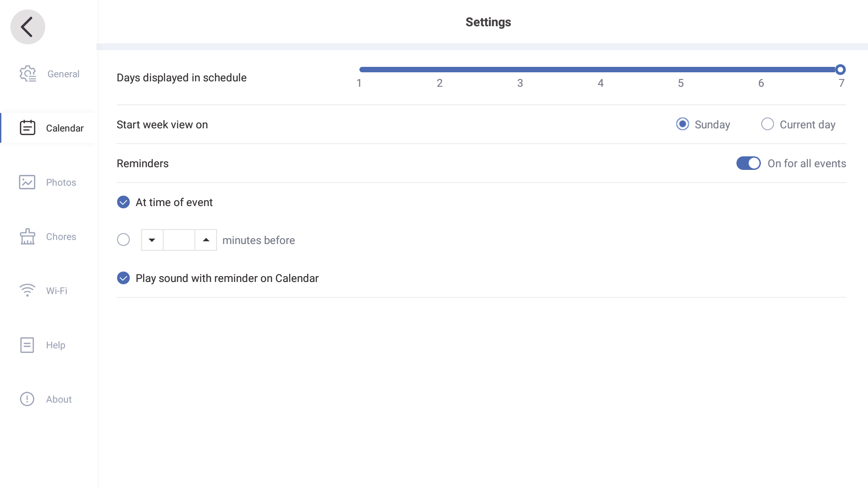
Task: Increase minutes before with up arrow
Action: point(206,240)
